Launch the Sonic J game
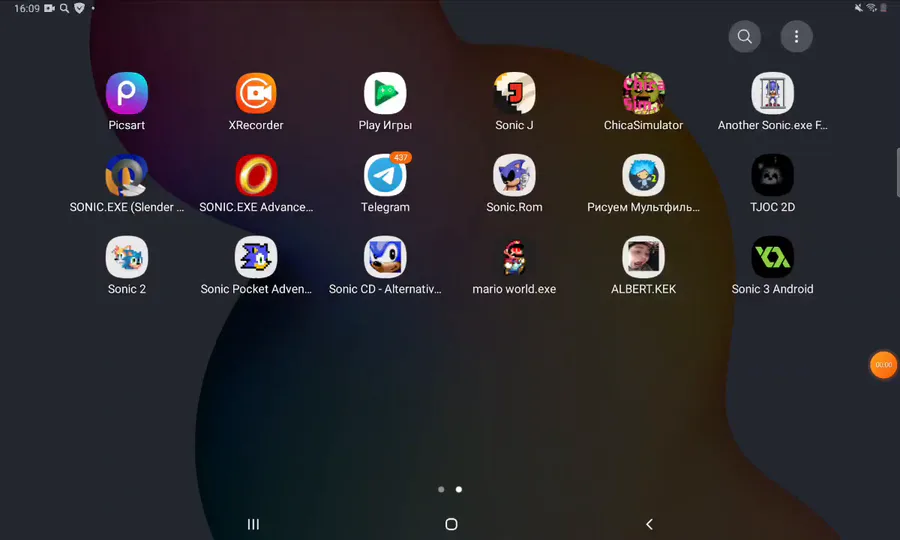This screenshot has height=540, width=900. click(514, 94)
